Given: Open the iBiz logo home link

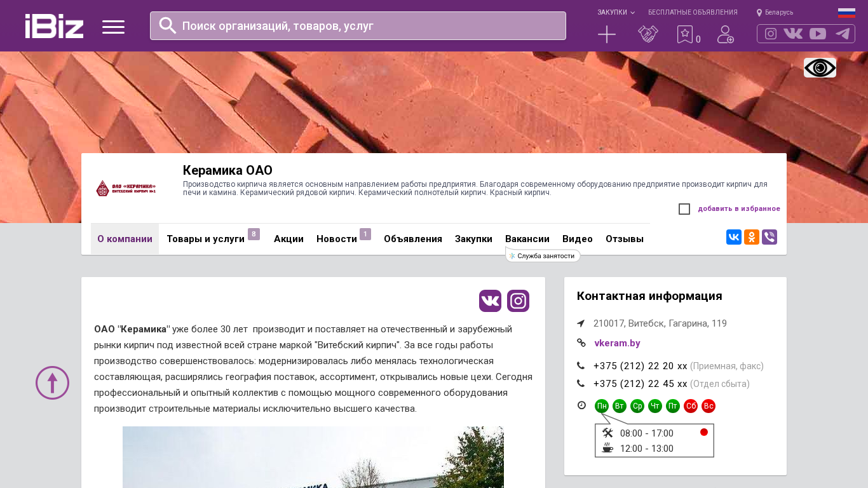Looking at the screenshot, I should [54, 26].
